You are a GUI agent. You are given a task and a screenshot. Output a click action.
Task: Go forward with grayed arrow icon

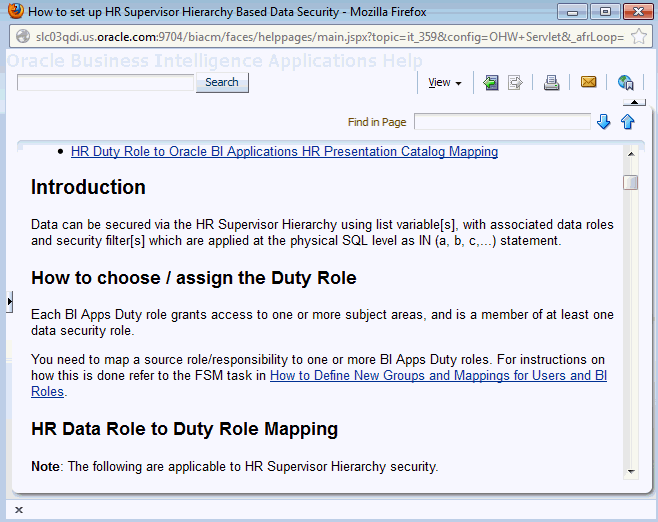515,83
